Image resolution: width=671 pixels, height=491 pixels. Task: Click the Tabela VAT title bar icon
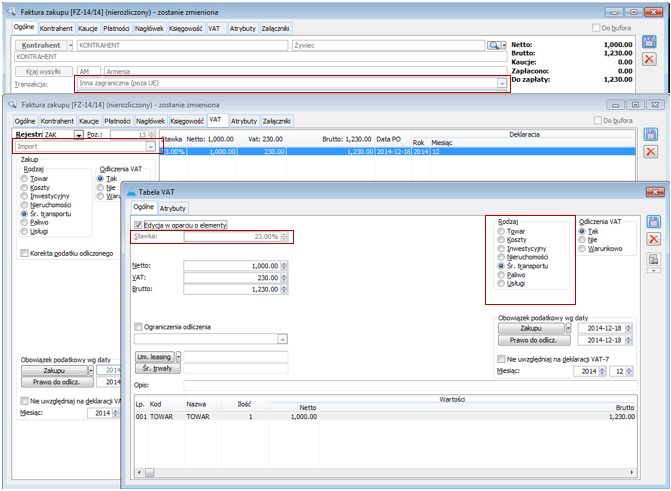131,192
